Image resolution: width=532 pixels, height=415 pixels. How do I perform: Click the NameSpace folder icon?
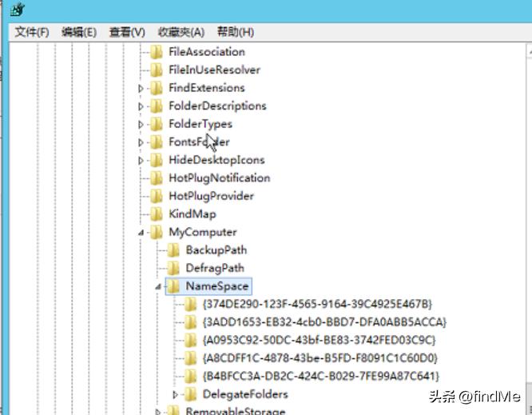point(173,286)
